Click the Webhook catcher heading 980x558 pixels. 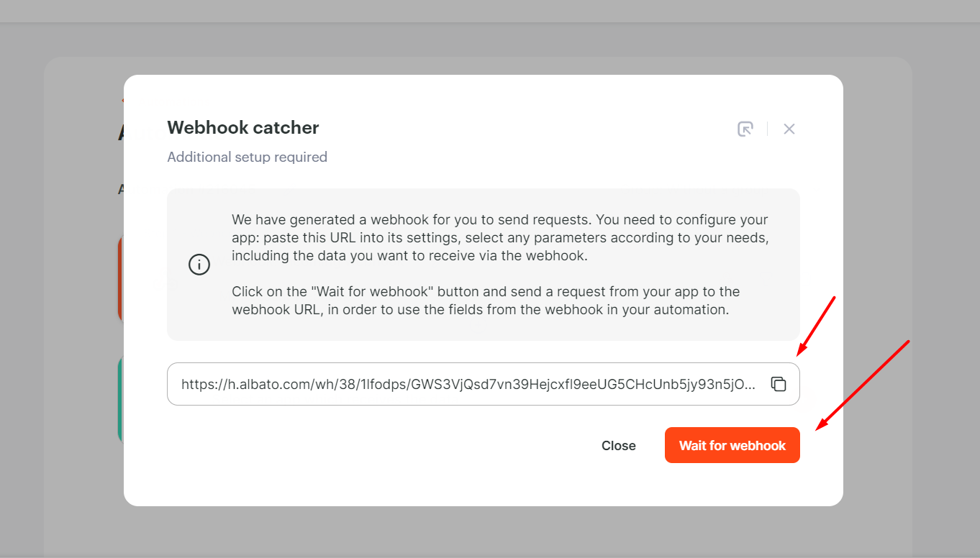[x=243, y=128]
